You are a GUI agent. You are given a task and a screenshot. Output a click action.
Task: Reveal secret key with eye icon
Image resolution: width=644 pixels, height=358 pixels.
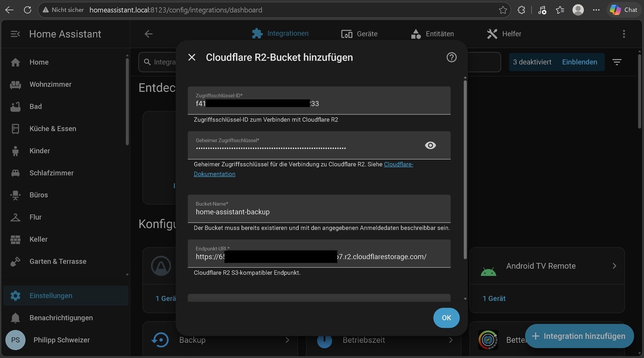tap(430, 146)
